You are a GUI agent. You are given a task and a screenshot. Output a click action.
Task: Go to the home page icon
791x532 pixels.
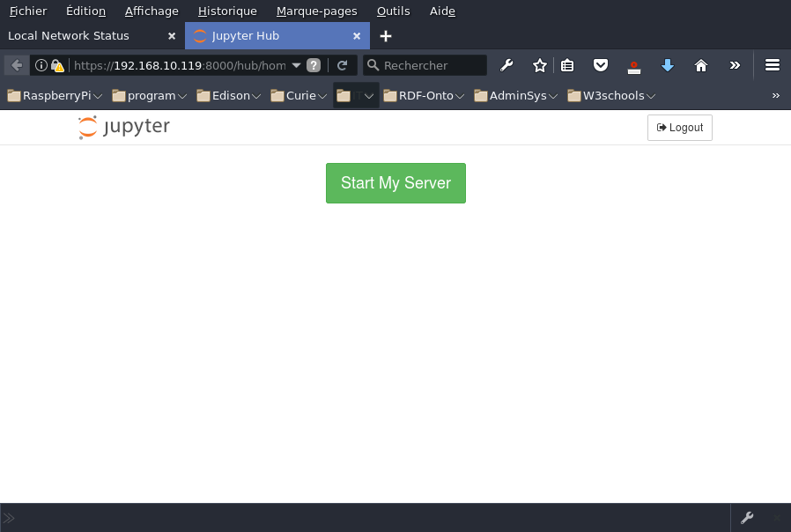click(701, 65)
